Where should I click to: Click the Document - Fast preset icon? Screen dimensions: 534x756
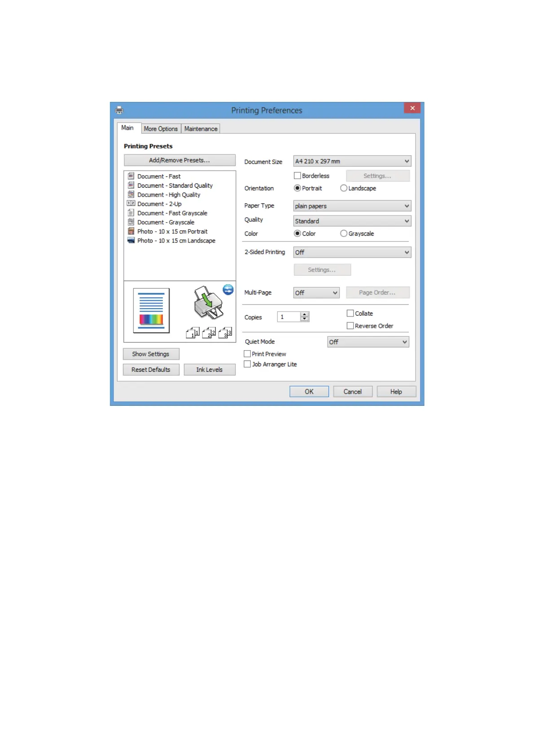pyautogui.click(x=131, y=176)
